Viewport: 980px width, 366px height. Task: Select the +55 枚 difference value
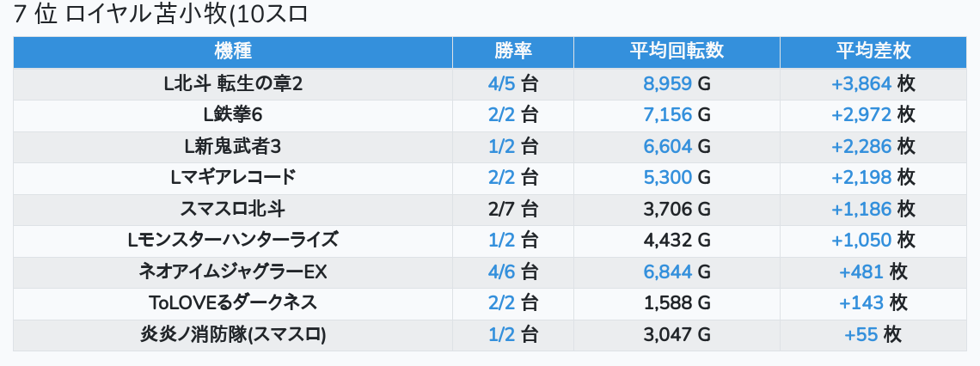[x=873, y=335]
